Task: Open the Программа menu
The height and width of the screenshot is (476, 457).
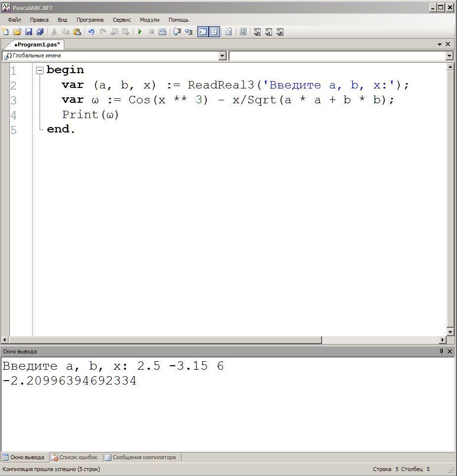Action: point(90,20)
